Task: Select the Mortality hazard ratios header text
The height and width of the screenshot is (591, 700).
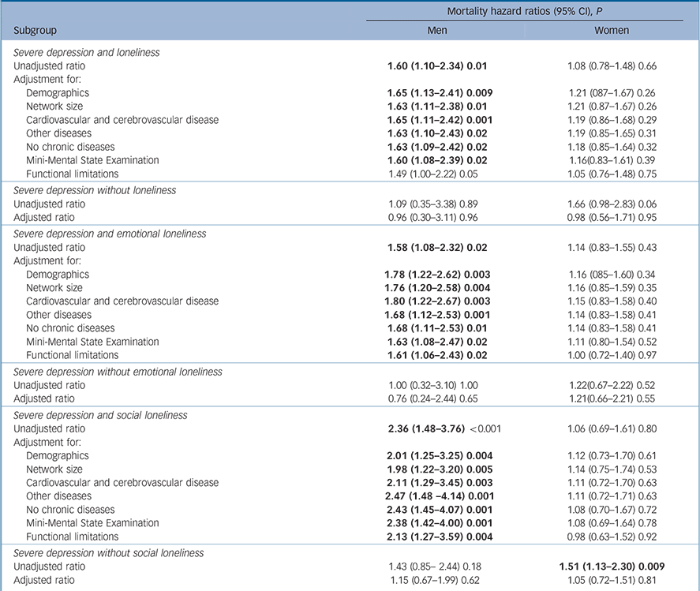Action: coord(524,9)
